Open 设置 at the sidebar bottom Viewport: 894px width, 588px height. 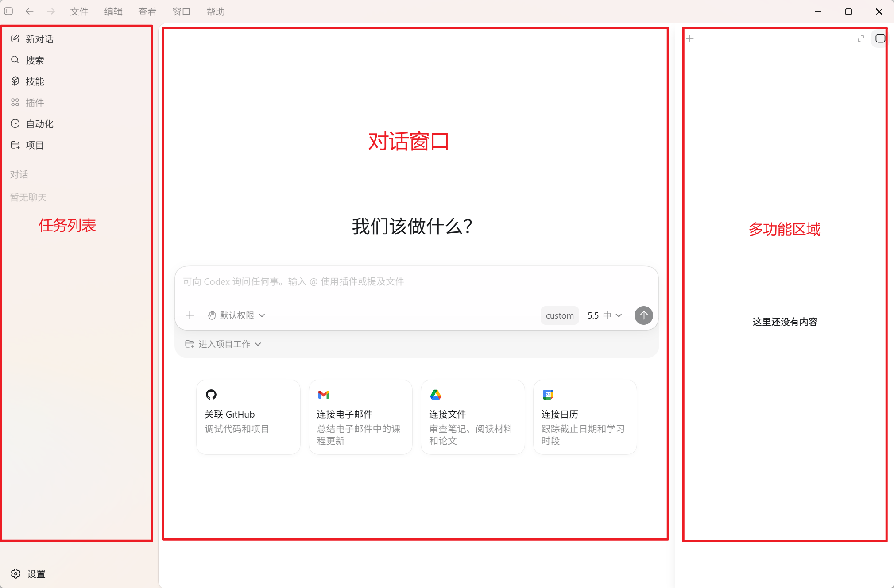tap(28, 574)
